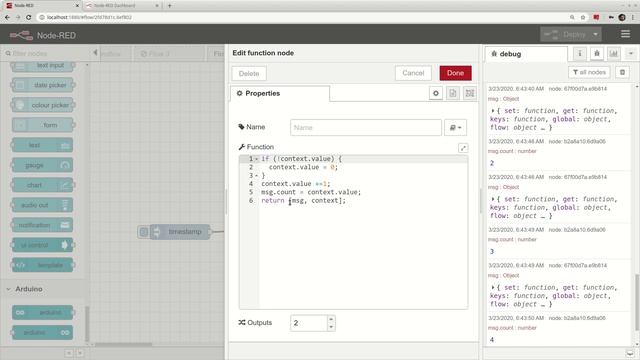Select the timestamp inject node on canvas
The width and height of the screenshot is (640, 360).
coord(180,232)
